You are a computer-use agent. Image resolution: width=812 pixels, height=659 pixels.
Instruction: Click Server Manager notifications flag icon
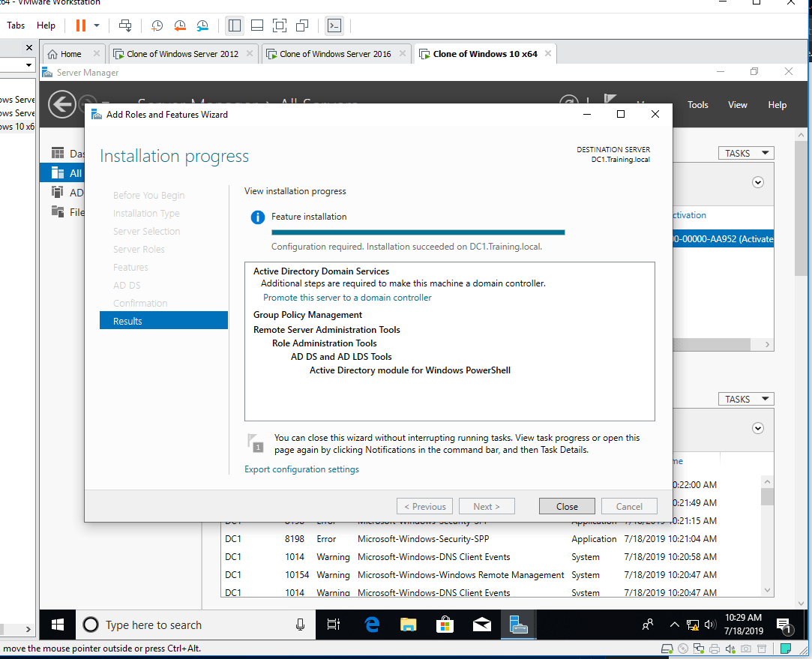(x=610, y=99)
